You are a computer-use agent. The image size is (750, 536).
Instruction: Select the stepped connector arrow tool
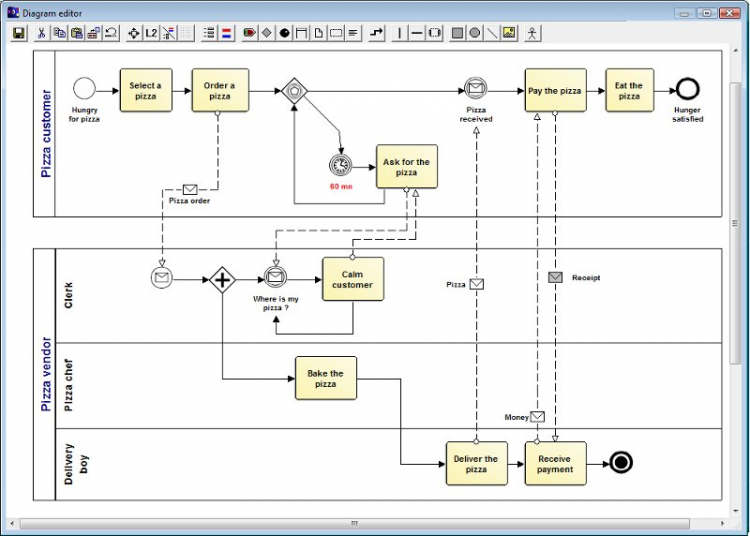click(377, 33)
